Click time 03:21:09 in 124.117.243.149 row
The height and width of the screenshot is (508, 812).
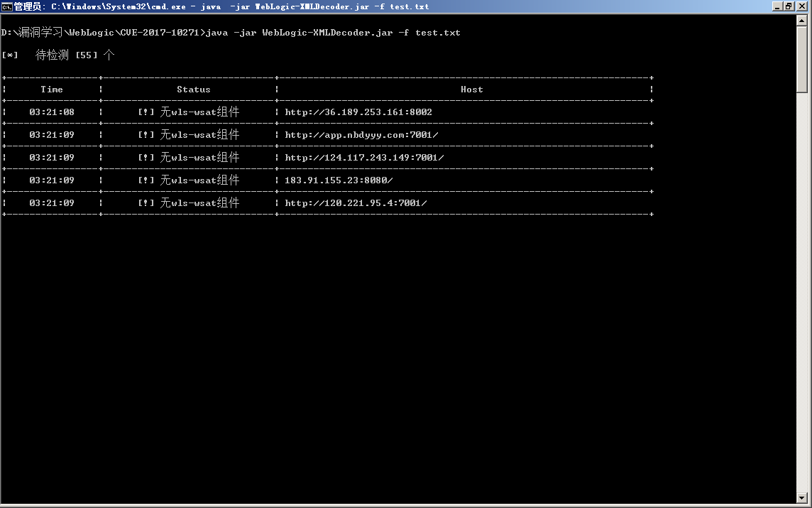click(x=52, y=158)
